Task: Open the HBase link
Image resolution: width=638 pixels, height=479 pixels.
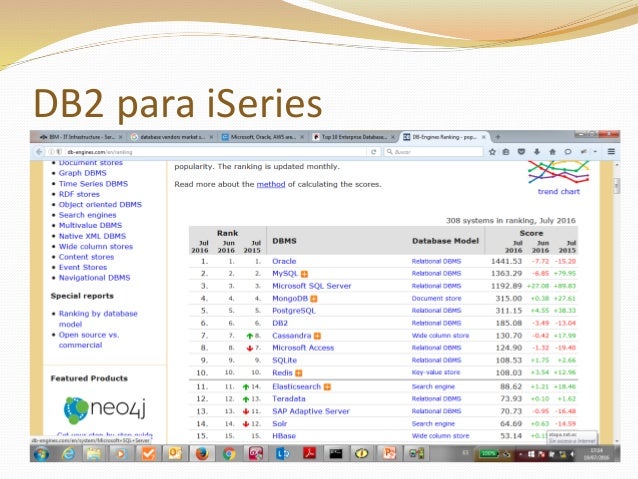Action: point(284,436)
